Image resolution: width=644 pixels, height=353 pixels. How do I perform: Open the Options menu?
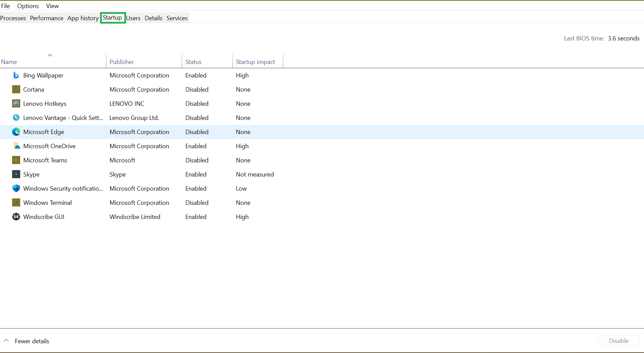tap(28, 6)
